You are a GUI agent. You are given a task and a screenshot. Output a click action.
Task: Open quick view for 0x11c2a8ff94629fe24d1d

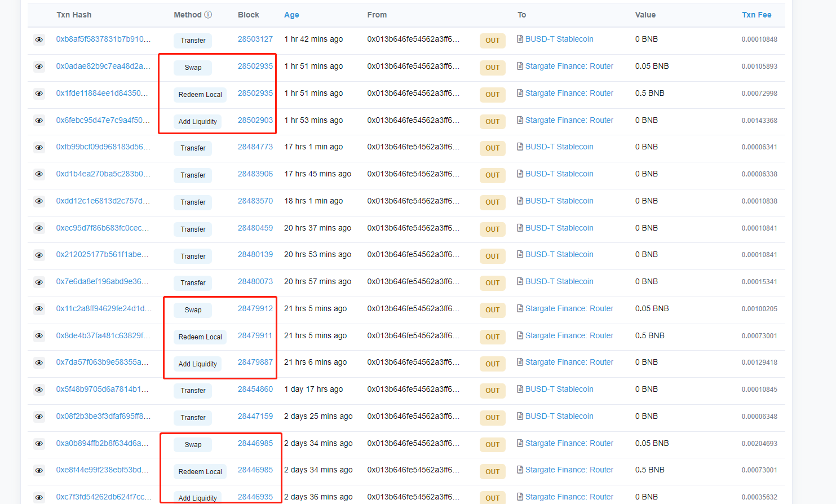(39, 309)
